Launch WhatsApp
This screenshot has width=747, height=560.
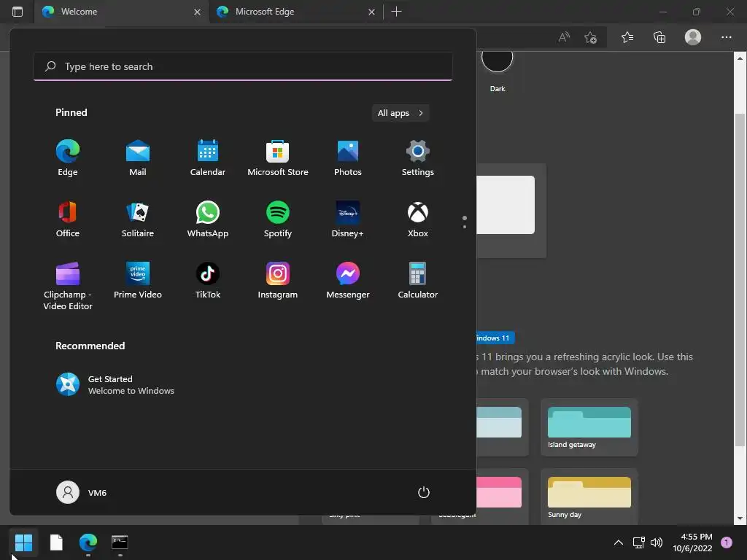coord(208,219)
